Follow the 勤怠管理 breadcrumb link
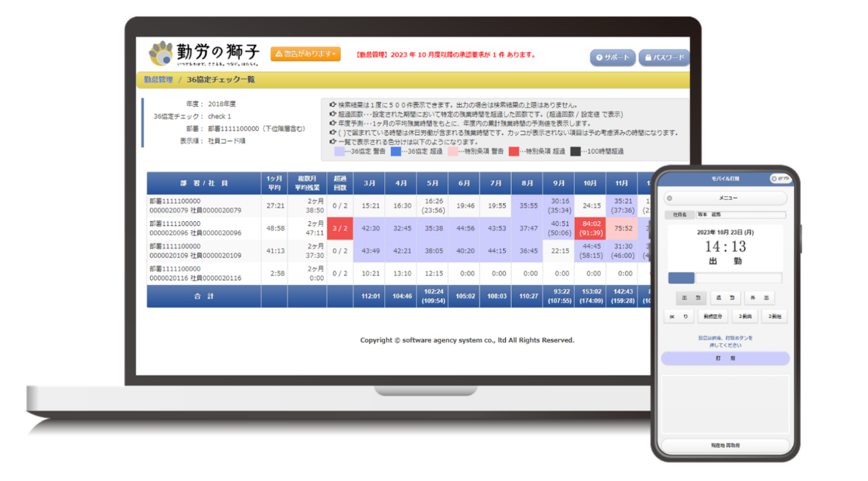The image size is (868, 481). point(158,80)
